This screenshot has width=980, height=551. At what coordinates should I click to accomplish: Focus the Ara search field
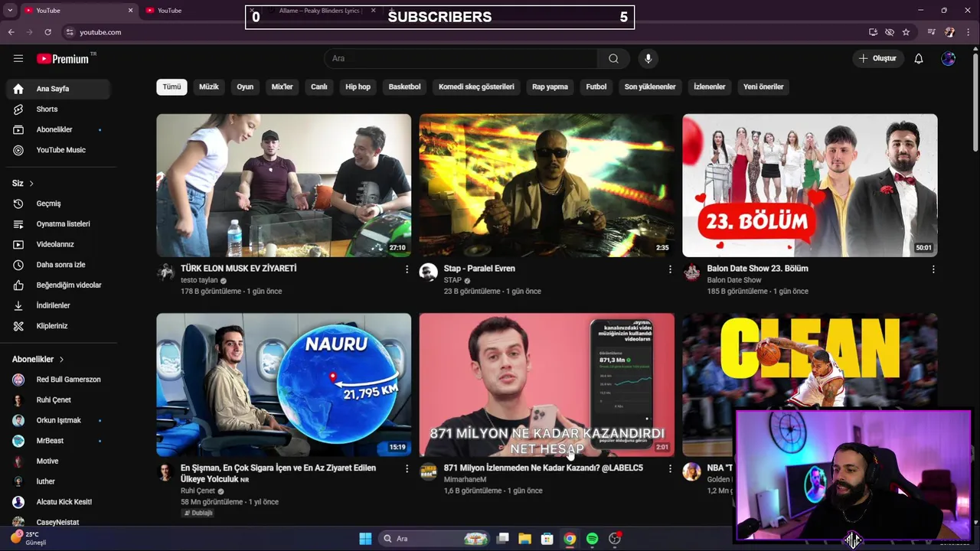click(x=461, y=58)
